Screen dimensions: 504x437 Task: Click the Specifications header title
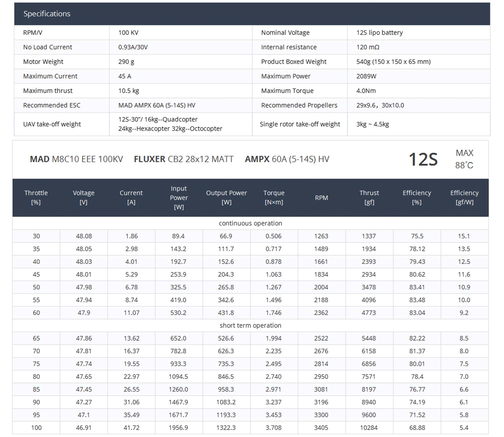[47, 14]
